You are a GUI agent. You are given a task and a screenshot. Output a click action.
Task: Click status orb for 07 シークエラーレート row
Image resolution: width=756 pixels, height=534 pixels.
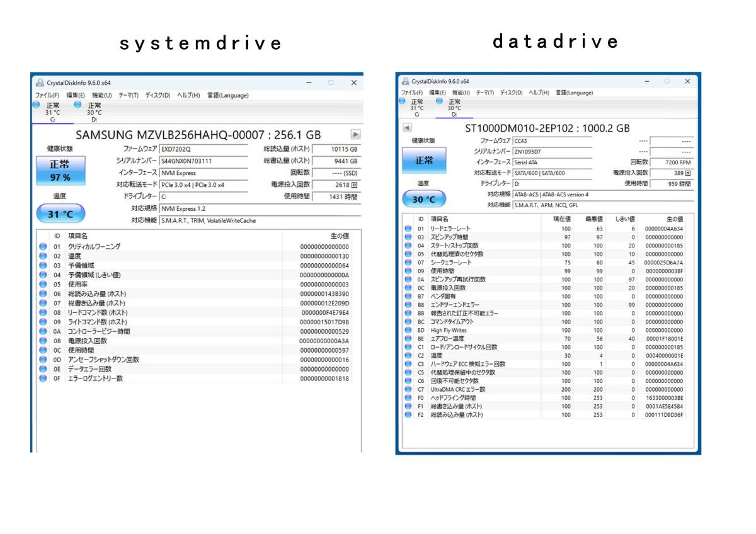408,263
